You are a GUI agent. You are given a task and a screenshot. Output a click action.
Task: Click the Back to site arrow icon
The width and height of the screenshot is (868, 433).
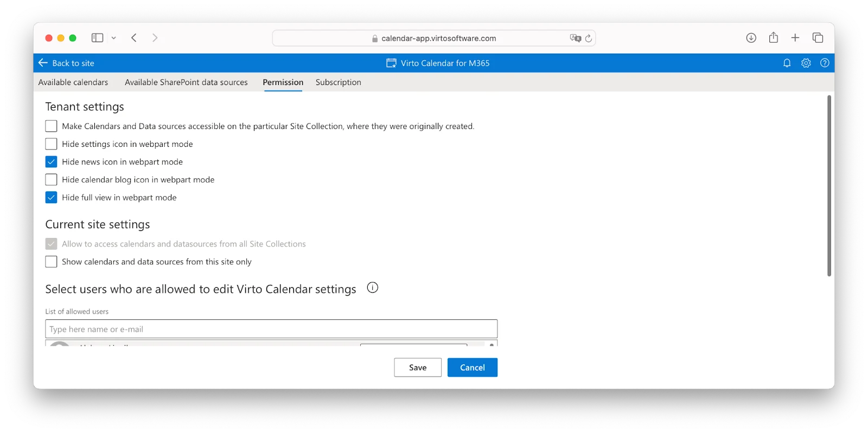pyautogui.click(x=43, y=63)
